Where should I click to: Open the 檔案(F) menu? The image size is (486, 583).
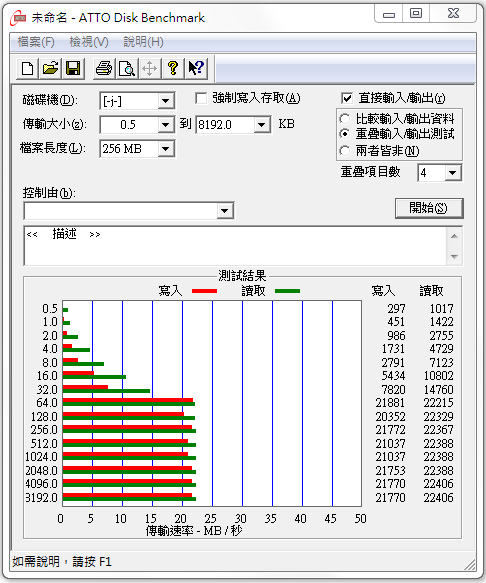pyautogui.click(x=36, y=42)
